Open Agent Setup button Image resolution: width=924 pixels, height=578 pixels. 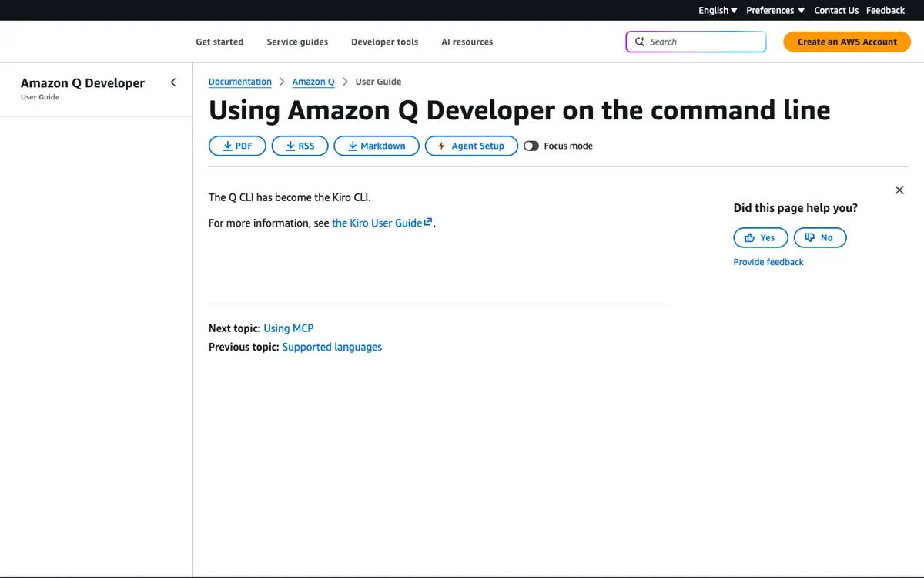point(471,146)
